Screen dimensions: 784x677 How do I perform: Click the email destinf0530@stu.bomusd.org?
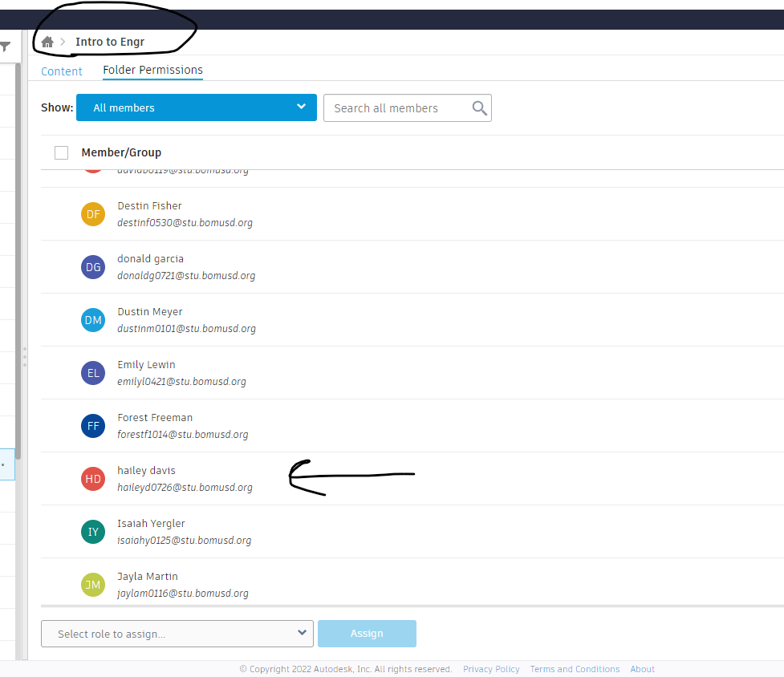coord(185,223)
